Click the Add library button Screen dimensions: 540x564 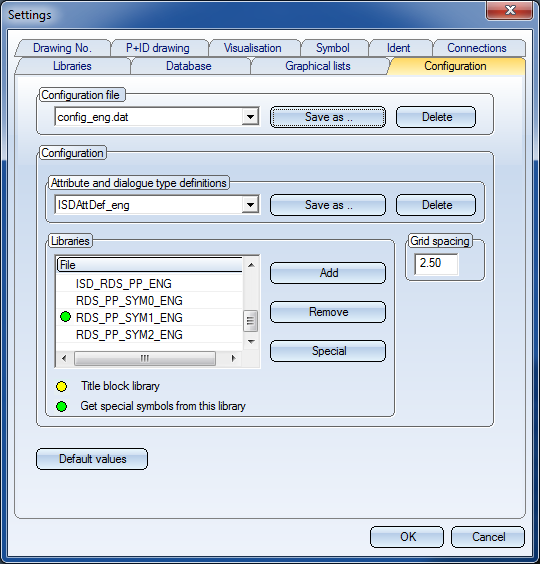(328, 273)
